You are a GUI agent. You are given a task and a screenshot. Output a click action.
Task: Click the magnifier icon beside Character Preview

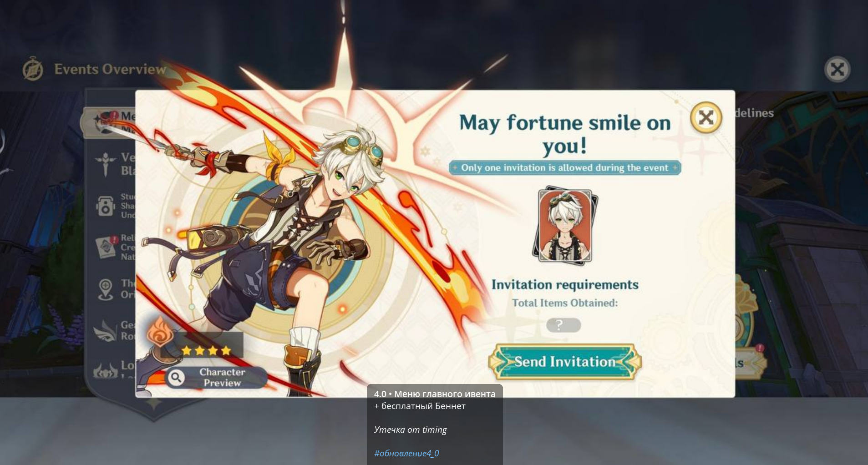coord(176,377)
